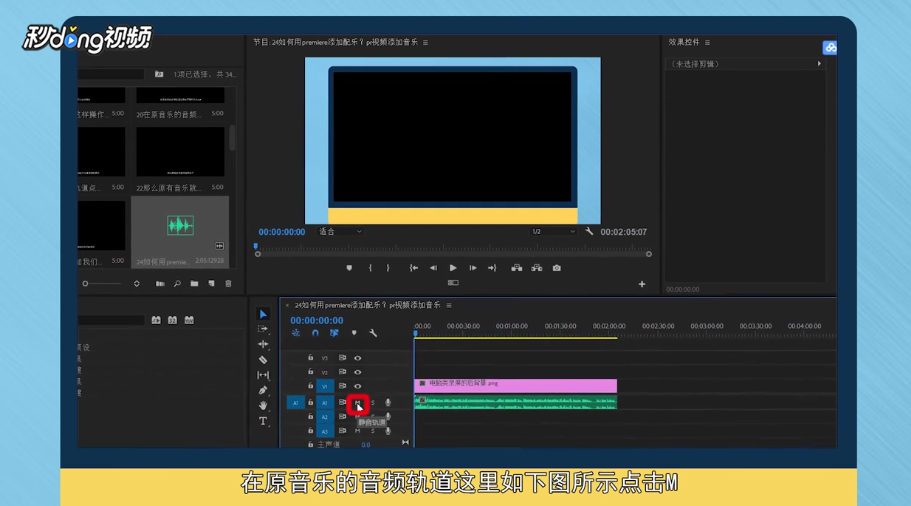Open program monitor panel menu

425,42
